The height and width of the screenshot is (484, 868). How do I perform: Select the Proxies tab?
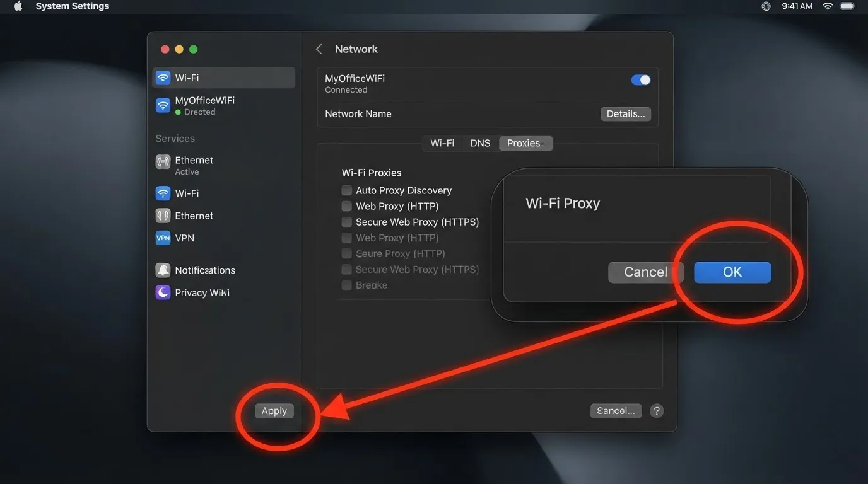click(x=525, y=143)
